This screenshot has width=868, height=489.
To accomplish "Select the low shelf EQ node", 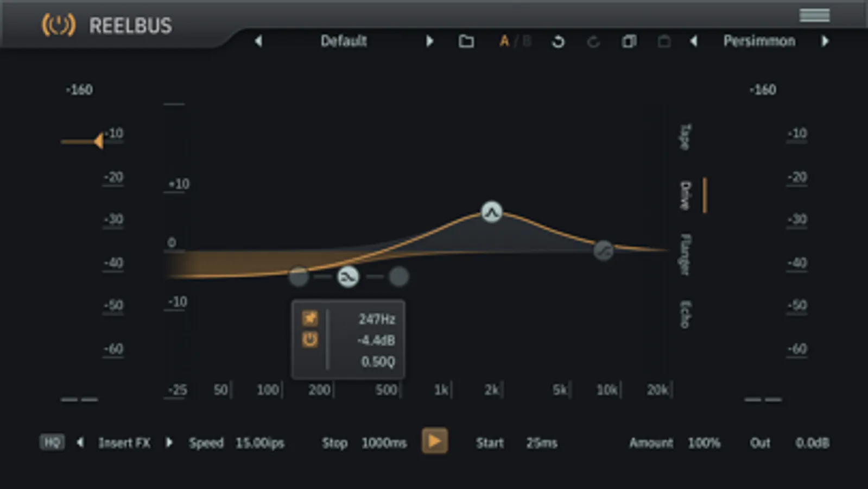I will 348,277.
